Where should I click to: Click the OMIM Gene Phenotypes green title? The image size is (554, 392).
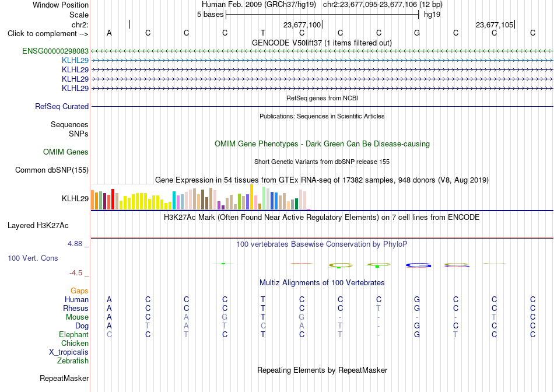[x=322, y=144]
